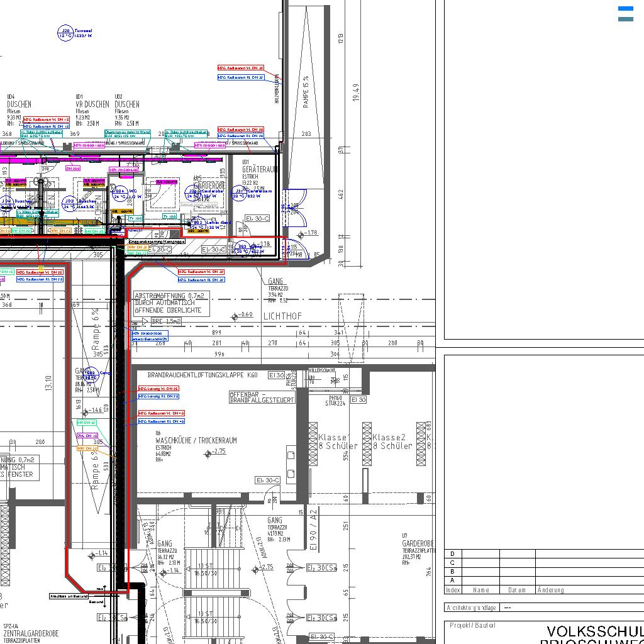Click the blue two-bar icon in the top corner
The width and height of the screenshot is (644, 644).
point(626,14)
